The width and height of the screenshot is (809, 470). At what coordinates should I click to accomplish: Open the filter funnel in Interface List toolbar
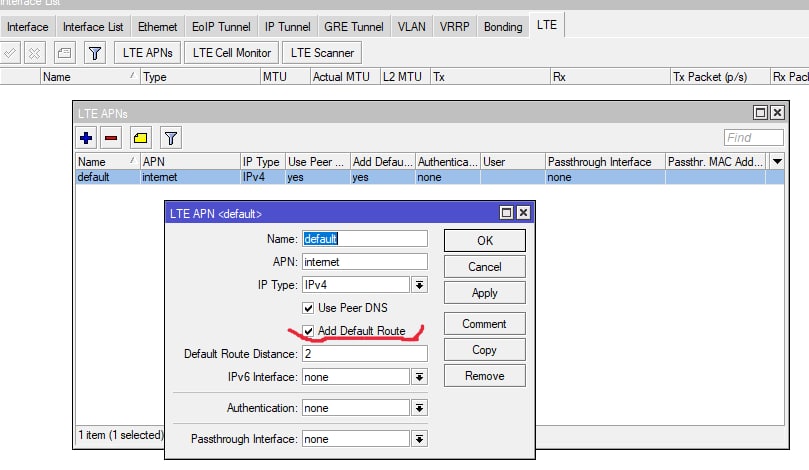tap(95, 53)
